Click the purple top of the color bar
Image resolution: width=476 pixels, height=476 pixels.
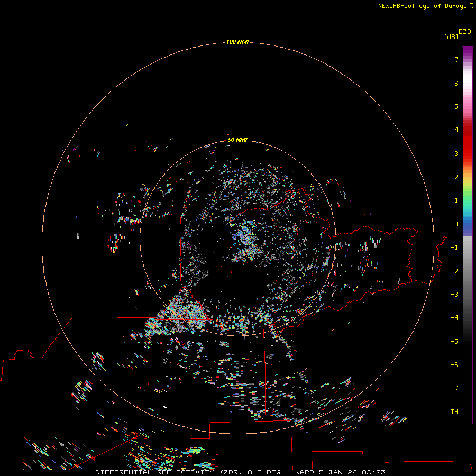pos(467,52)
